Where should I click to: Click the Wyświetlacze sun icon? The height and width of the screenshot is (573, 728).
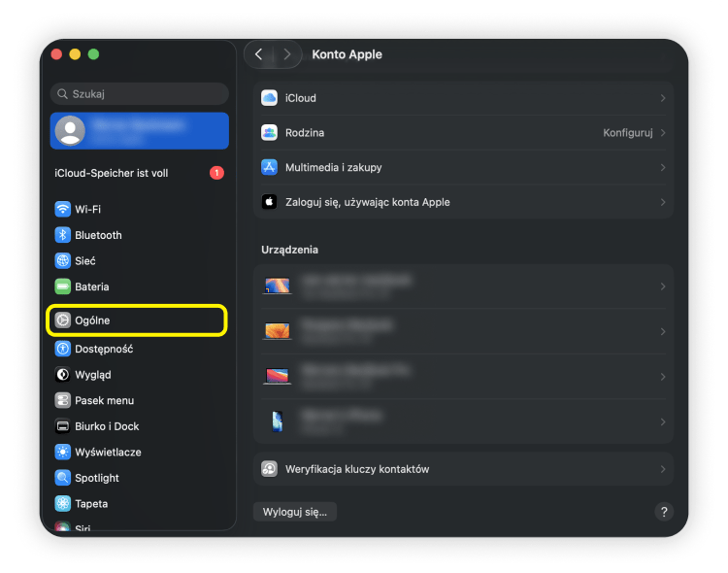[63, 452]
